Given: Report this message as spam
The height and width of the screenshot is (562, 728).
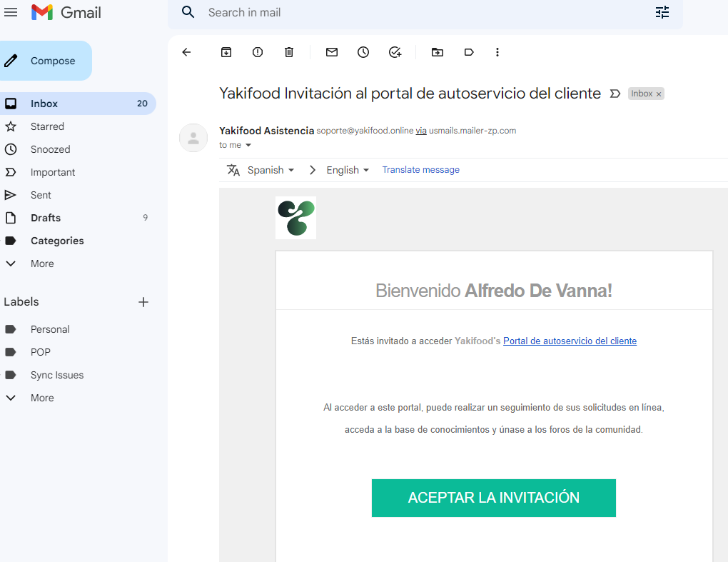Looking at the screenshot, I should coord(258,52).
